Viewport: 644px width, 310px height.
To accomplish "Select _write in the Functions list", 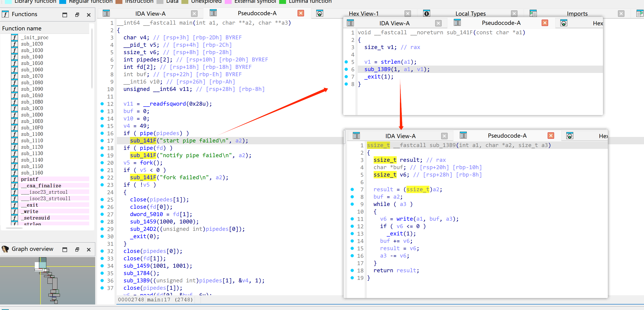I will click(x=30, y=211).
